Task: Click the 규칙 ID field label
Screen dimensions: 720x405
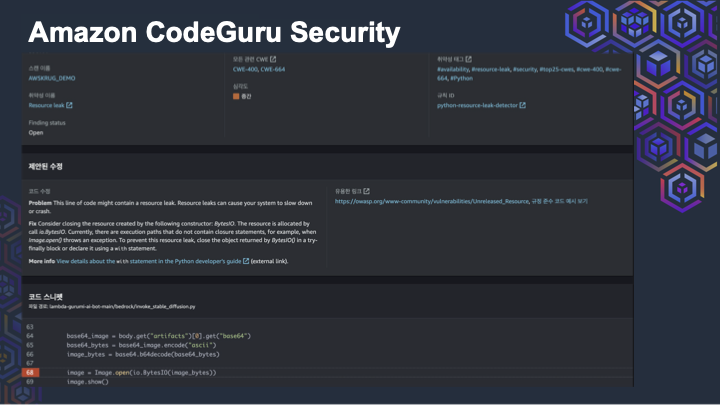Action: pos(445,96)
